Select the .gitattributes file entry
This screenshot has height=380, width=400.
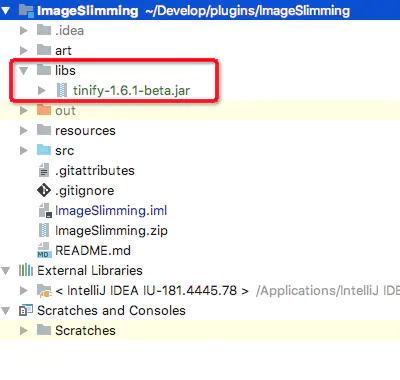[95, 170]
